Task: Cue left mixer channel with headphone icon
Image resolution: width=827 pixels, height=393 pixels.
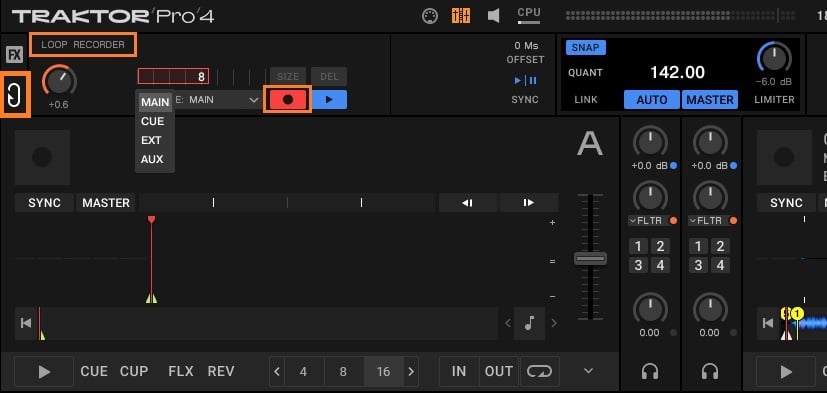Action: 650,371
